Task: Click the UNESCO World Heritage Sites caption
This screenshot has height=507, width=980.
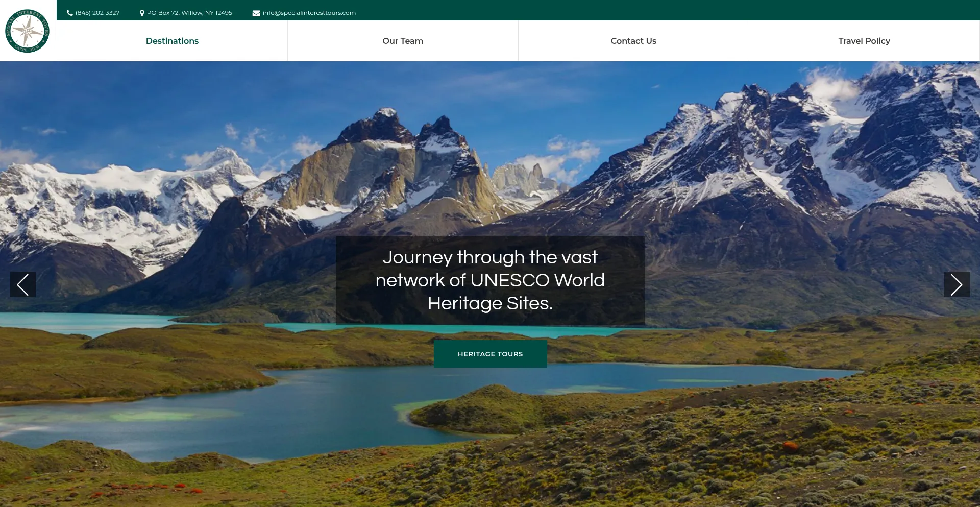Action: [490, 280]
